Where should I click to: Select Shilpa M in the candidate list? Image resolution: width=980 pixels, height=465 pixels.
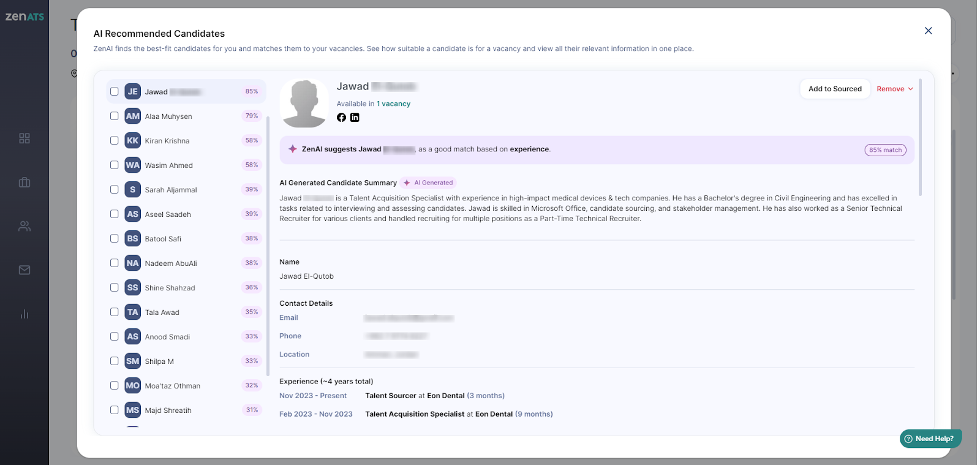[x=186, y=361]
